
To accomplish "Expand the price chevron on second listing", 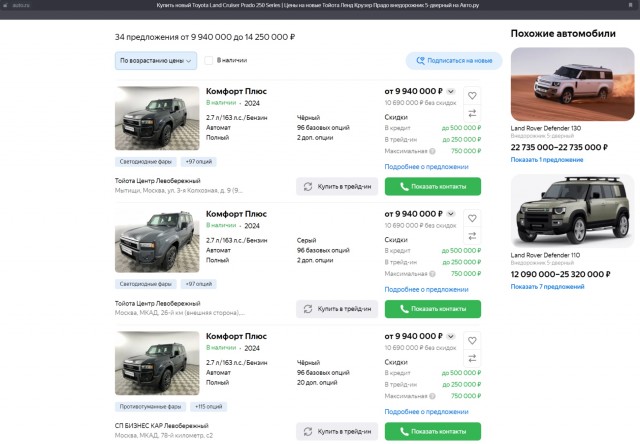I will 451,214.
